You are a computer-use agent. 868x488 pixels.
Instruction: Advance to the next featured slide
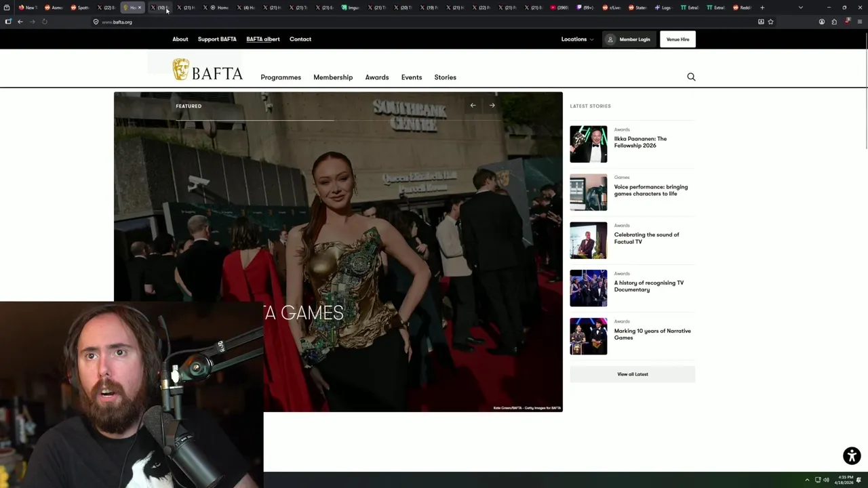(x=492, y=106)
